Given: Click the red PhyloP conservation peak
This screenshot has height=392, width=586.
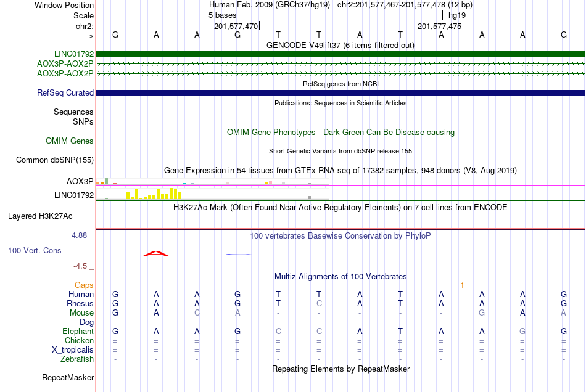Looking at the screenshot, I should point(156,253).
